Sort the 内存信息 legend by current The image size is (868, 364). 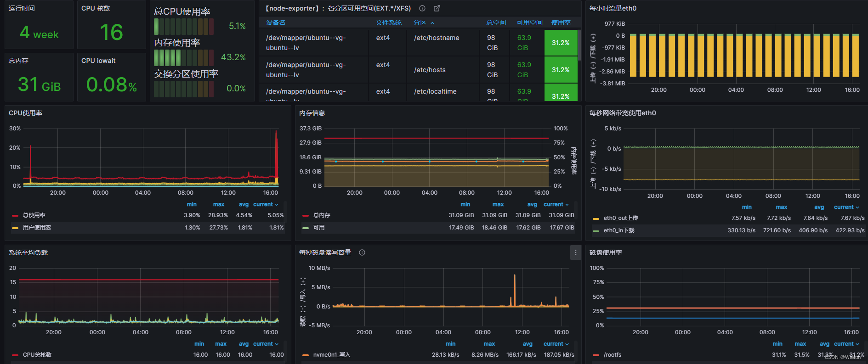(x=556, y=204)
